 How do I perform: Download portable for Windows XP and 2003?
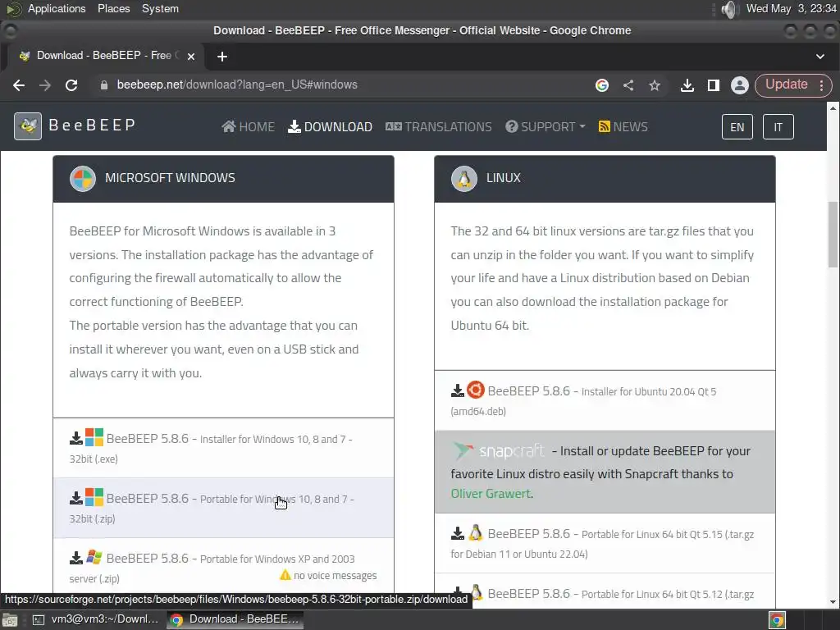coord(223,568)
